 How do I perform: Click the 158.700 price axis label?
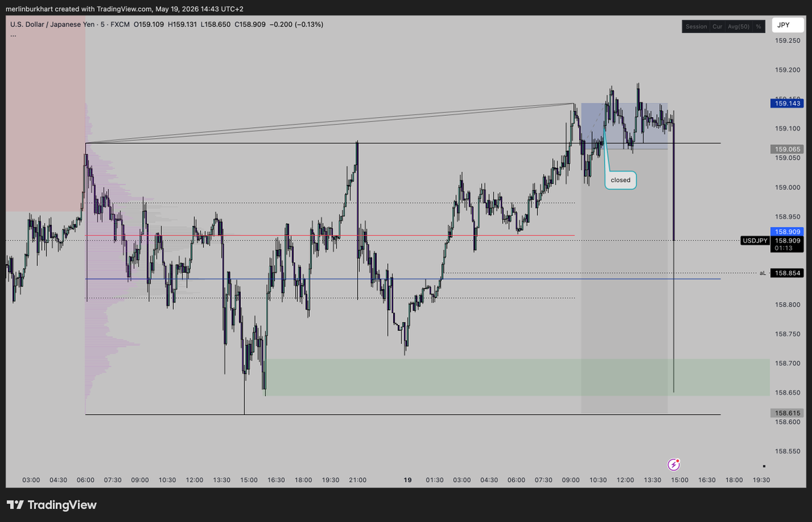tap(786, 364)
